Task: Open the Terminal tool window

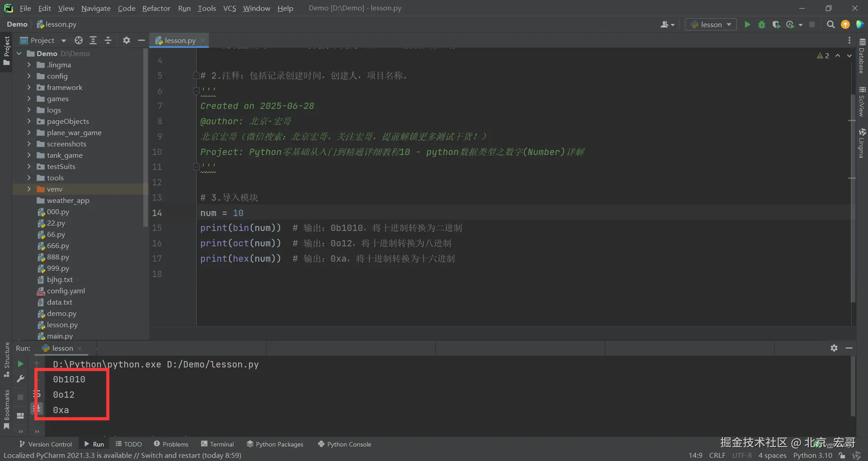Action: [x=217, y=444]
